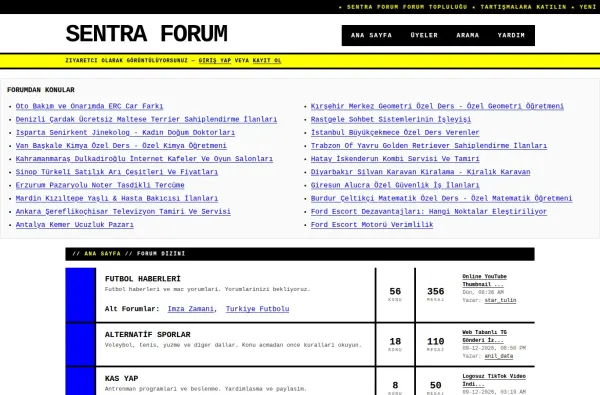Open Denizli Çardak Maltese Terrier topic
Screen dimensions: 600x395
pyautogui.click(x=146, y=119)
